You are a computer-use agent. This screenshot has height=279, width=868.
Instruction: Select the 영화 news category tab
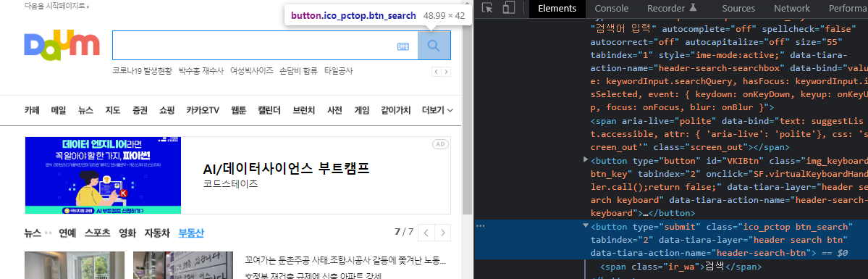(x=127, y=233)
